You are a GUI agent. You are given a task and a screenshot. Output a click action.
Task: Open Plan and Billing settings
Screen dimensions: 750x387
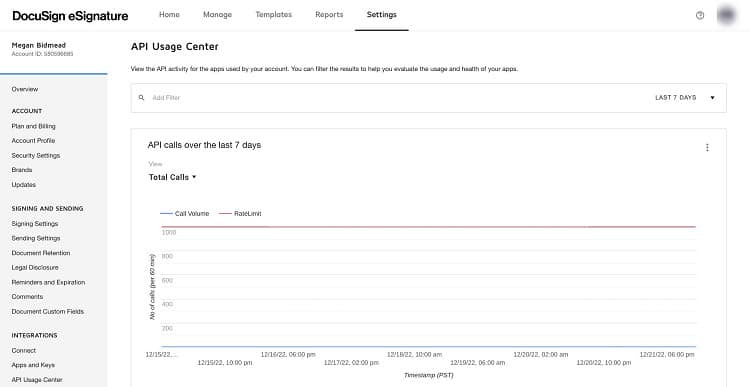pos(33,126)
